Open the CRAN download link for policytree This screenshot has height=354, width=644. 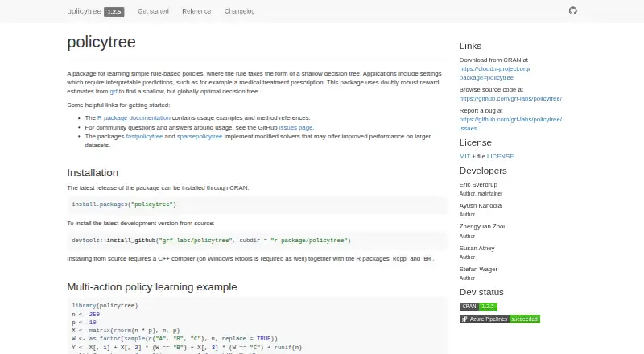click(x=494, y=73)
